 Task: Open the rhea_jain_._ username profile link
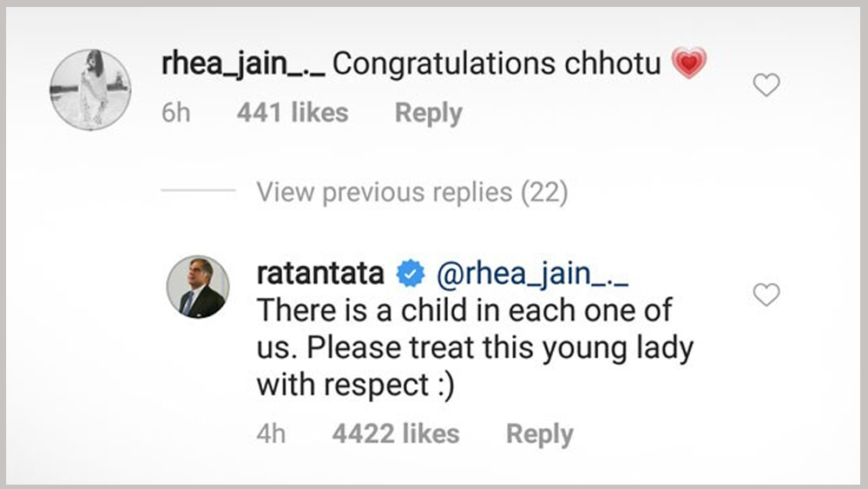pos(243,64)
